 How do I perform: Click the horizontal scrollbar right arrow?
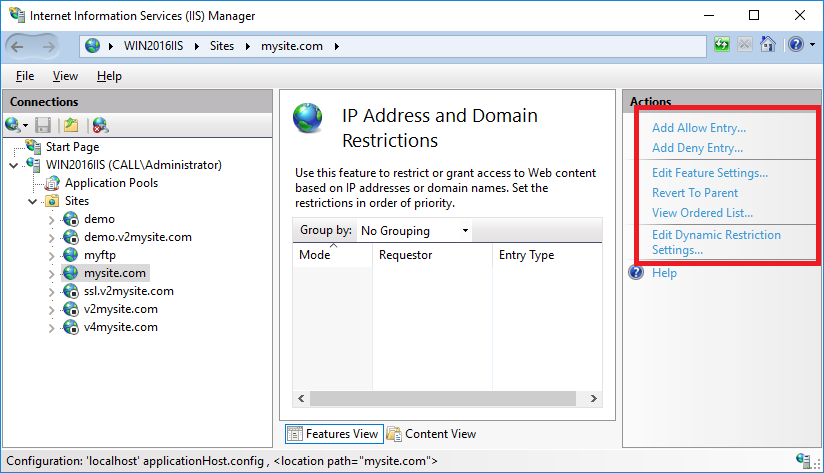tap(594, 399)
